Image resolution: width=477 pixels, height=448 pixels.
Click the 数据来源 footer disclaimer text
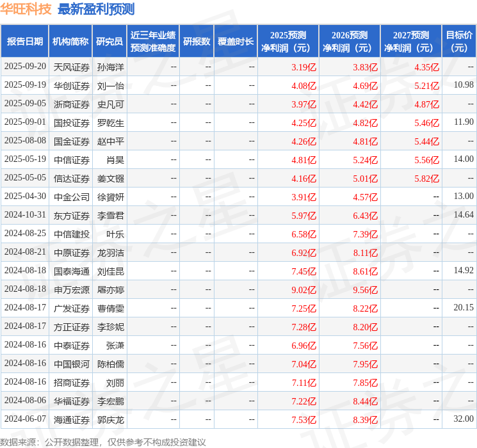click(103, 442)
